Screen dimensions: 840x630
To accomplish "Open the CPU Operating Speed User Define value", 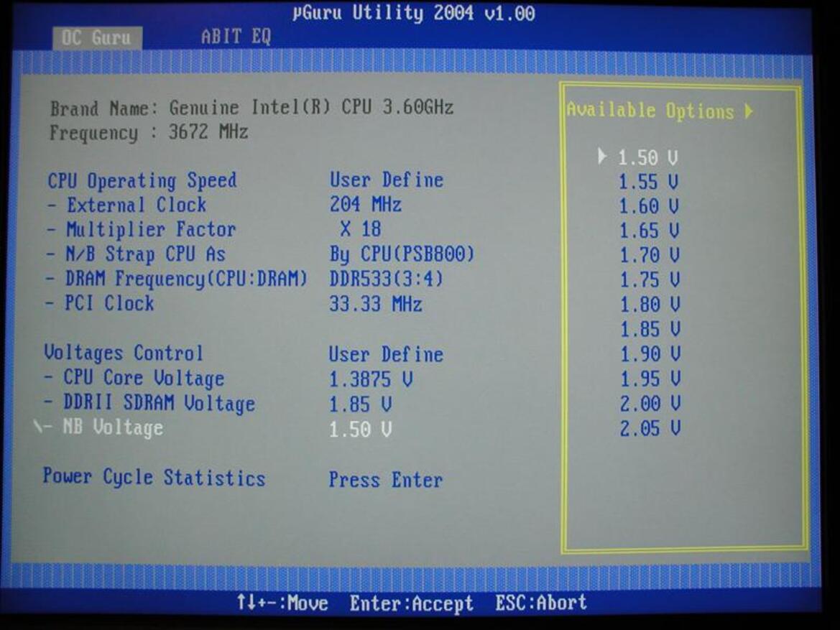I will (387, 180).
